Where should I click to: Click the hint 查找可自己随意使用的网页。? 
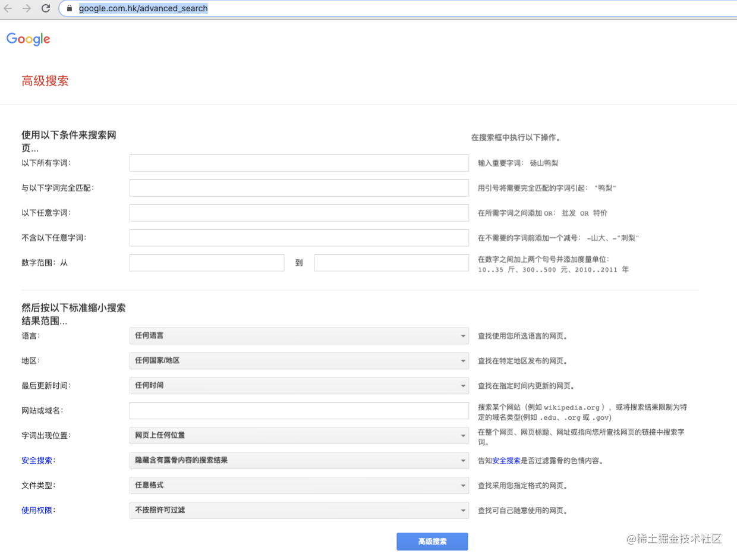tap(523, 511)
